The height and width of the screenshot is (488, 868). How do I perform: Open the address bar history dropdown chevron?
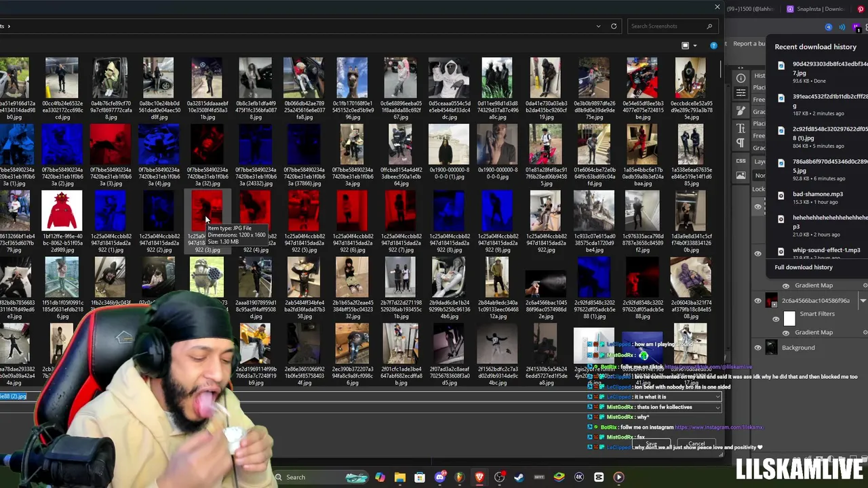coord(598,26)
